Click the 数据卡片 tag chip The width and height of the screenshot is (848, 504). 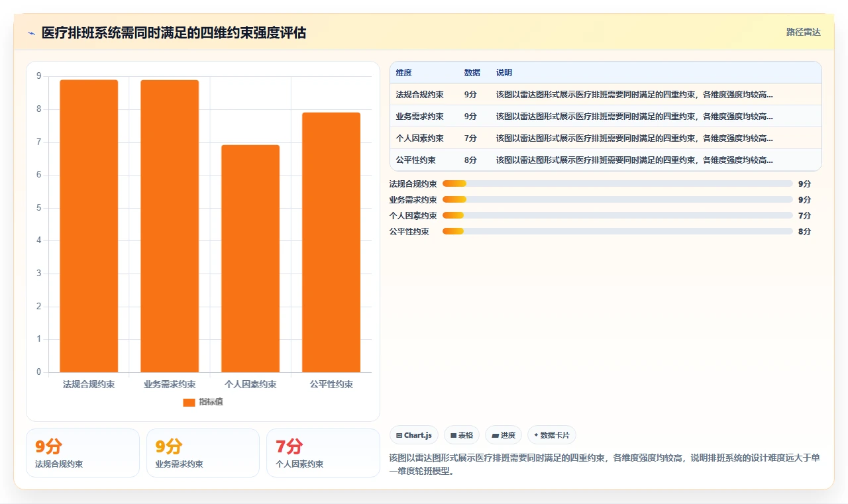click(x=552, y=435)
